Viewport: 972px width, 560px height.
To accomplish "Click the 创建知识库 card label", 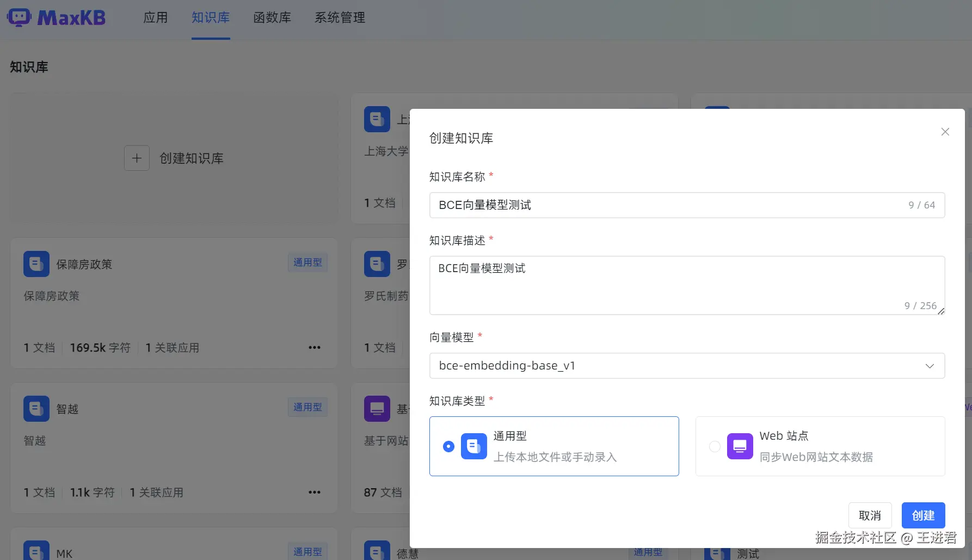I will coord(192,158).
